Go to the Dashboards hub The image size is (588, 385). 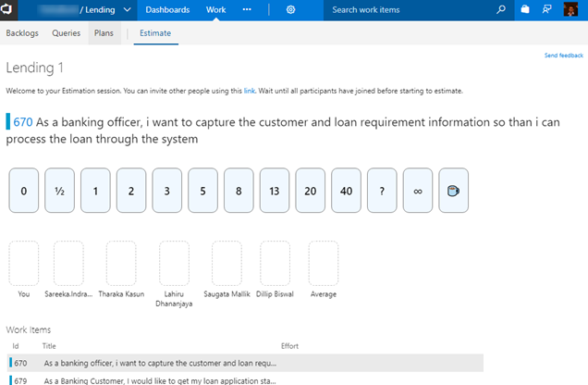[x=167, y=10]
